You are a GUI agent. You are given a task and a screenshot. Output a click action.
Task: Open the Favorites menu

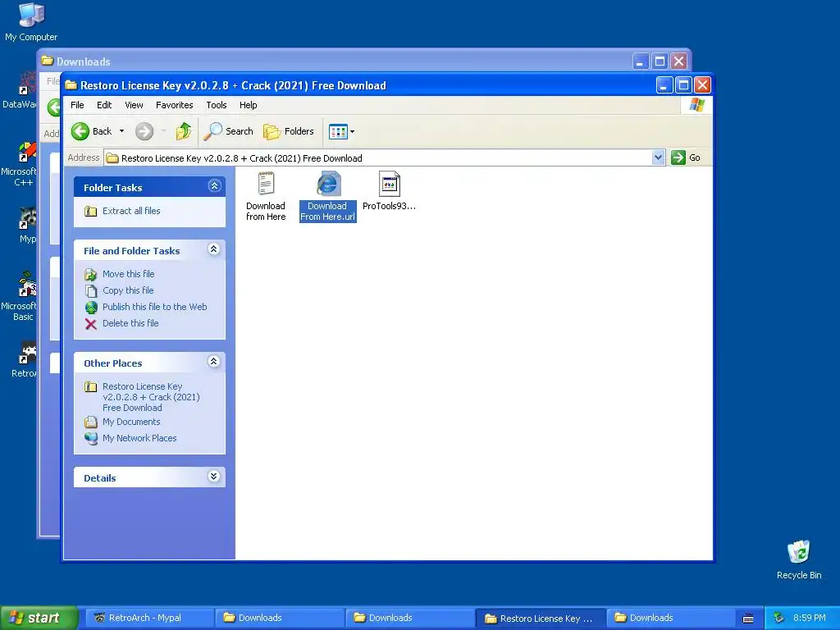click(174, 105)
